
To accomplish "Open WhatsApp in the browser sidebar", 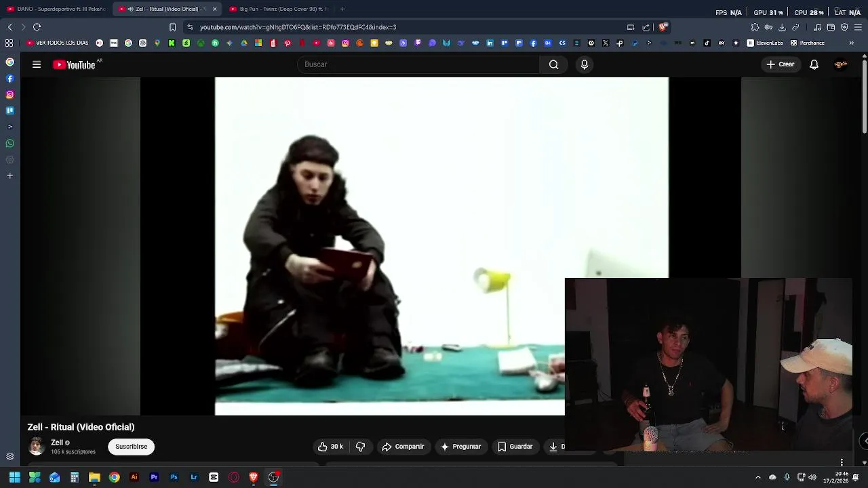I will coord(9,144).
